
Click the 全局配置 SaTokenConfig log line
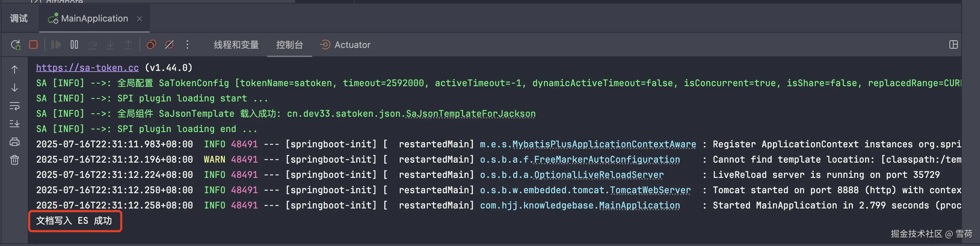tap(498, 83)
